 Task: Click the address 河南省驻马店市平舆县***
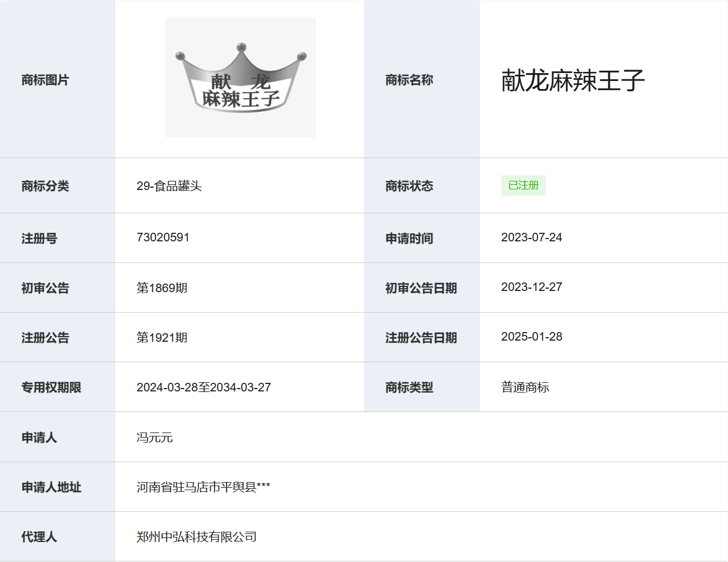[x=203, y=487]
